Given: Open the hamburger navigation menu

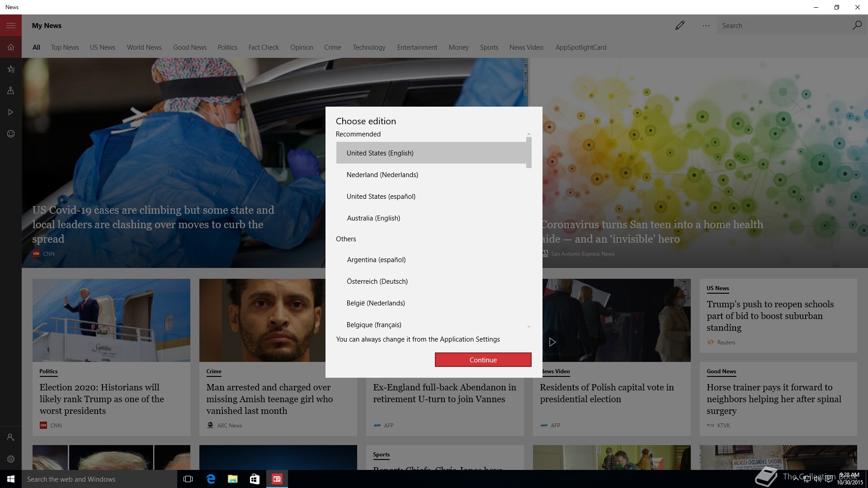Looking at the screenshot, I should coord(11,25).
